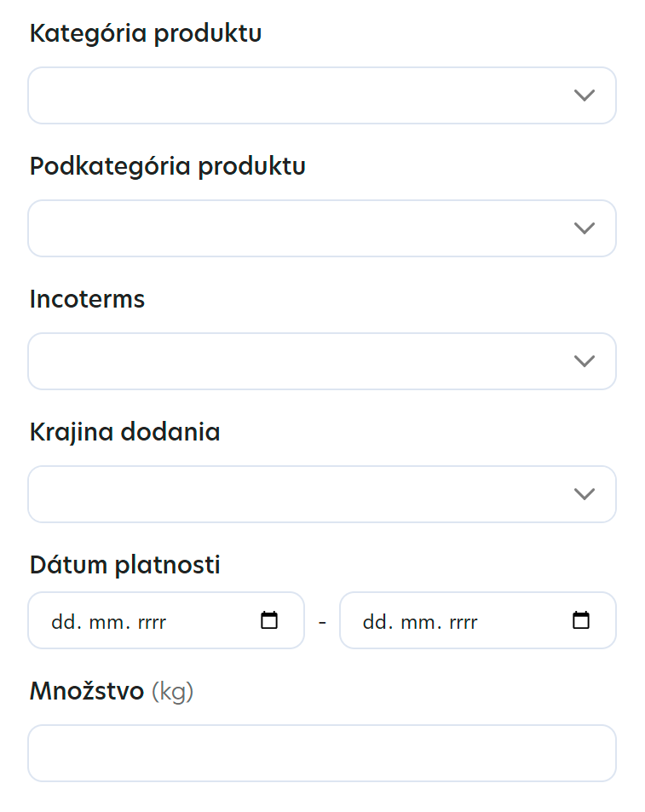Open the Incoterms dropdown list
Image resolution: width=645 pixels, height=812 pixels.
click(321, 361)
